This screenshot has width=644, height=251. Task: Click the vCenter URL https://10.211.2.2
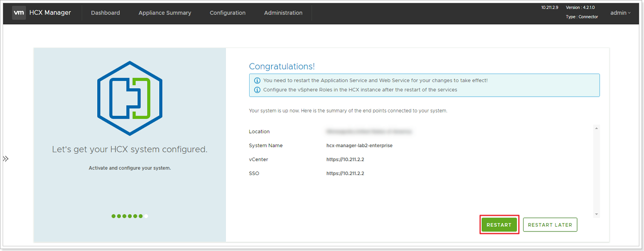click(x=345, y=160)
